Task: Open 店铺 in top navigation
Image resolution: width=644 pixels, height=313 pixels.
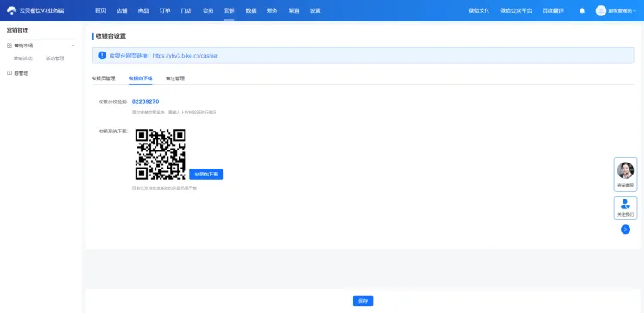Action: point(122,10)
